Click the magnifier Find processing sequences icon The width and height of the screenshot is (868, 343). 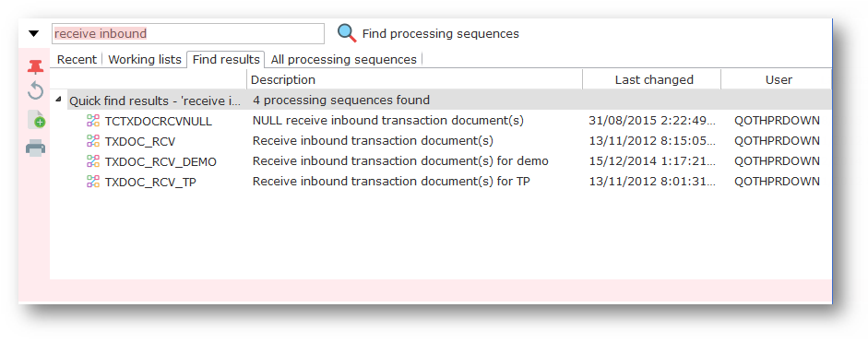(x=347, y=34)
